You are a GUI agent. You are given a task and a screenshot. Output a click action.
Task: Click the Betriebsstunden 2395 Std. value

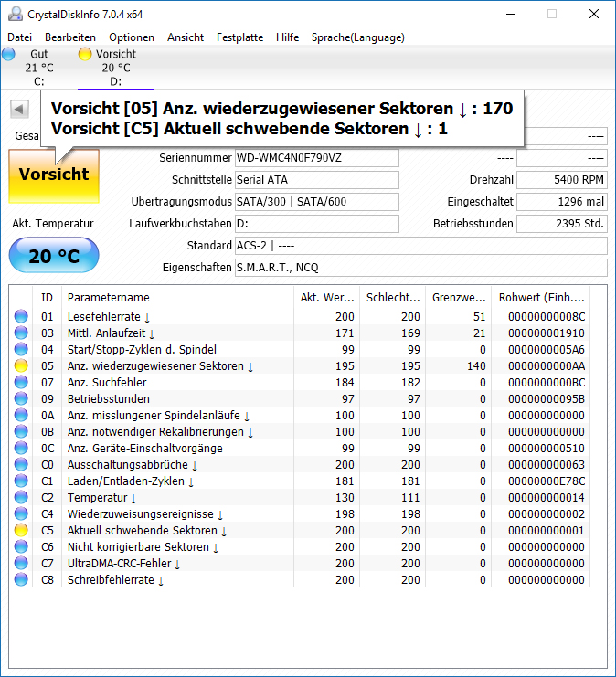(x=562, y=224)
